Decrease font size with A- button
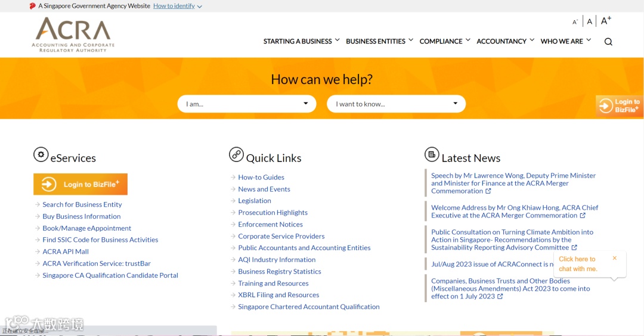The height and width of the screenshot is (336, 644). [575, 21]
